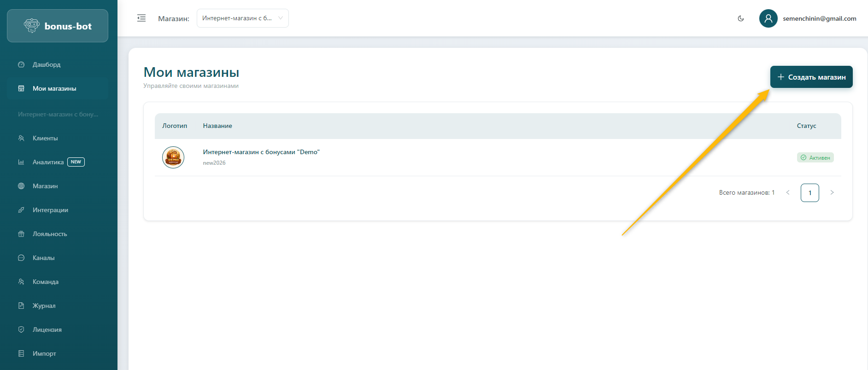Viewport: 868px width, 370px height.
Task: Click the Лояльность gift icon
Action: click(21, 234)
